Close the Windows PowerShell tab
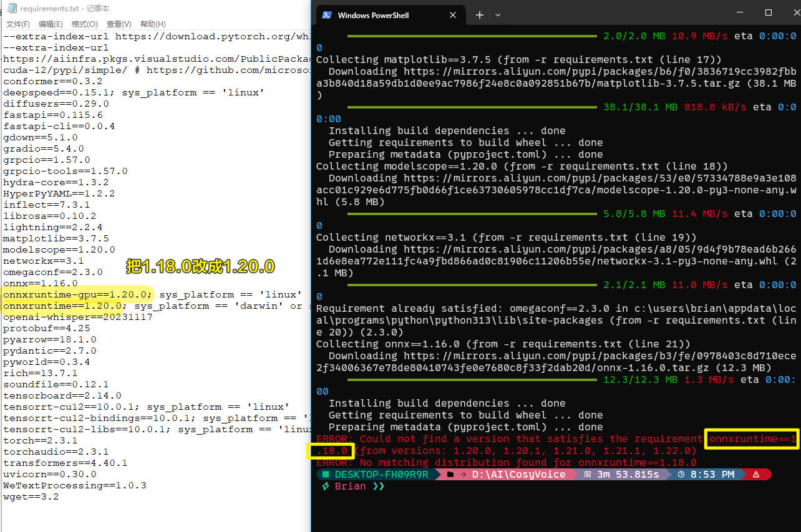The width and height of the screenshot is (801, 532). (452, 15)
